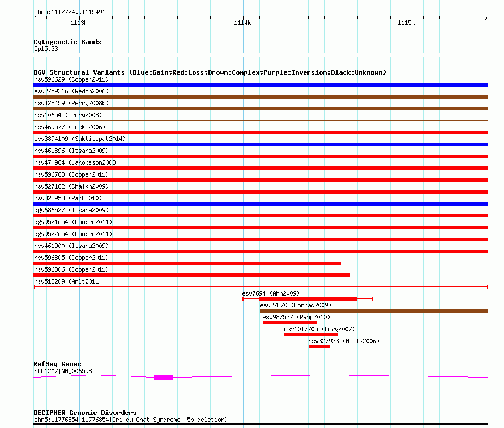Select the esv2759316 (Redon2006) brown variant bar
The width and height of the screenshot is (504, 428).
[x=260, y=97]
